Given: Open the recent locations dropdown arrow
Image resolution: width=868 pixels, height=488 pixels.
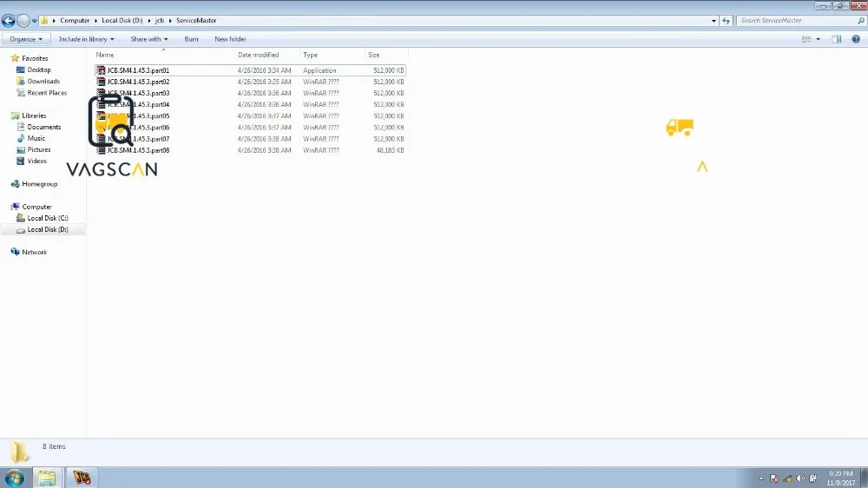Looking at the screenshot, I should [35, 21].
